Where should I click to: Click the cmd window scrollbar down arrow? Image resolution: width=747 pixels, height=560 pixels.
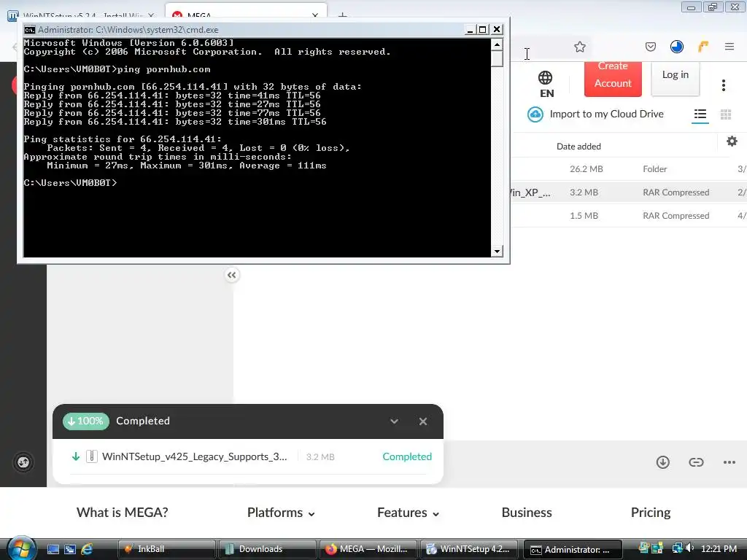click(x=496, y=251)
